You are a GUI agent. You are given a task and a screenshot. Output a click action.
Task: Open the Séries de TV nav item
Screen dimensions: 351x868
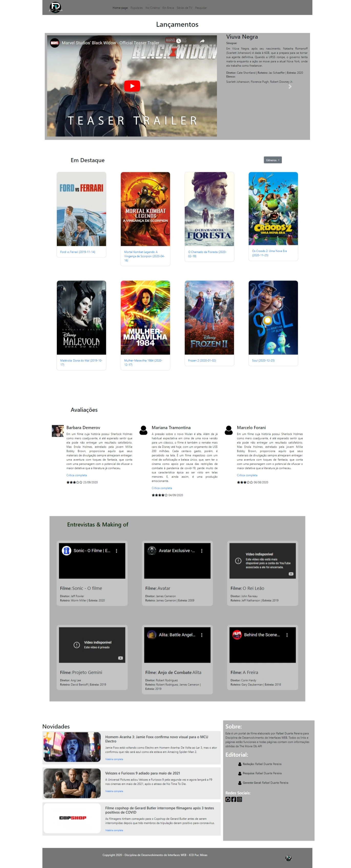184,8
